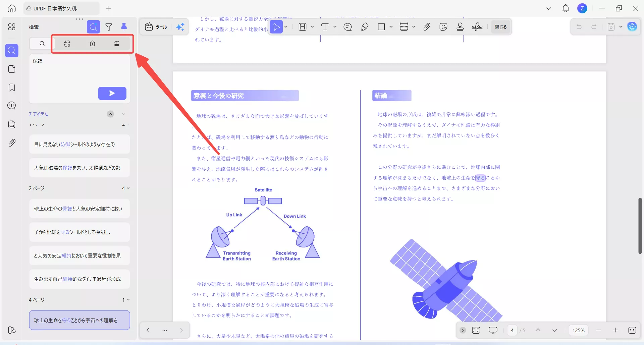The height and width of the screenshot is (345, 644).
Task: Open the ツール menu
Action: click(x=156, y=27)
